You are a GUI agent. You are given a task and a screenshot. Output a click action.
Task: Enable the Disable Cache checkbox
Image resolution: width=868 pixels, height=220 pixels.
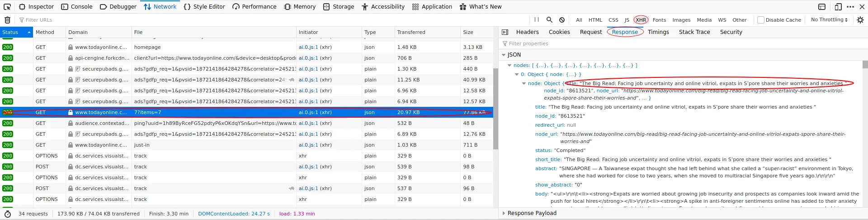[761, 20]
